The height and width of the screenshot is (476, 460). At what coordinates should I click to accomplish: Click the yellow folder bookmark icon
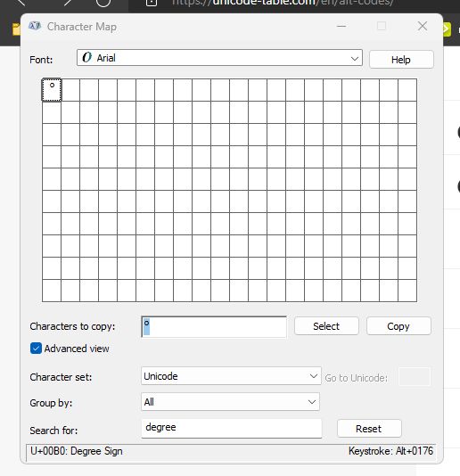tap(16, 29)
